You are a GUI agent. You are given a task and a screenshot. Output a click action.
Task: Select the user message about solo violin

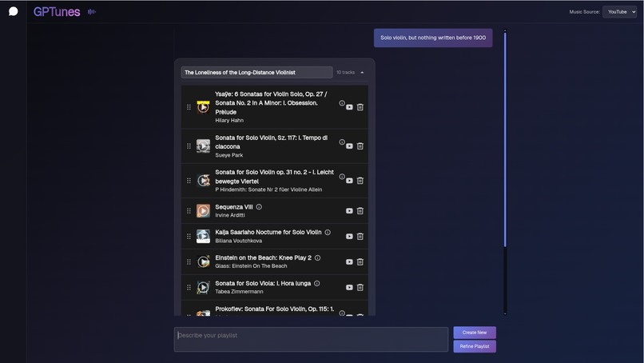click(433, 38)
